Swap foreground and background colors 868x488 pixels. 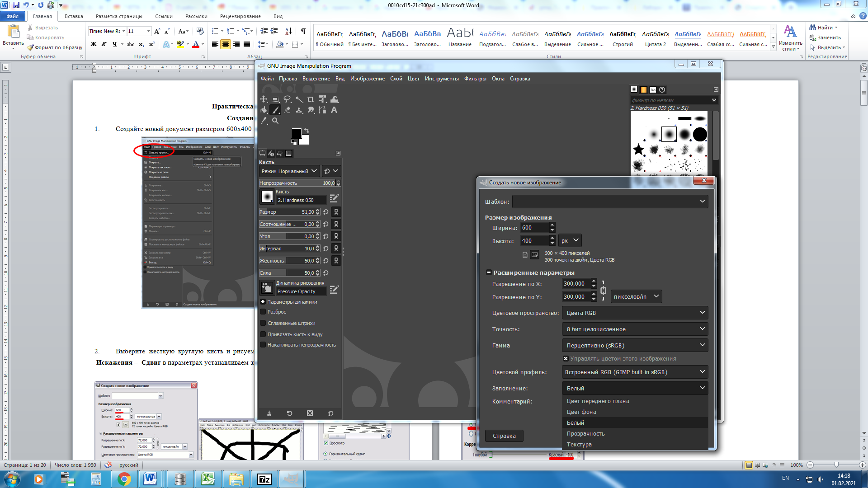[x=307, y=131]
